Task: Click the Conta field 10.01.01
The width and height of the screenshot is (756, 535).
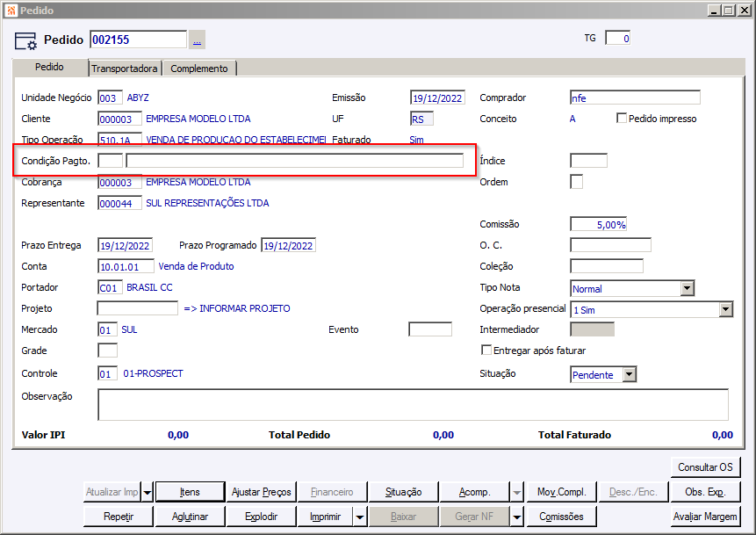Action: [126, 266]
